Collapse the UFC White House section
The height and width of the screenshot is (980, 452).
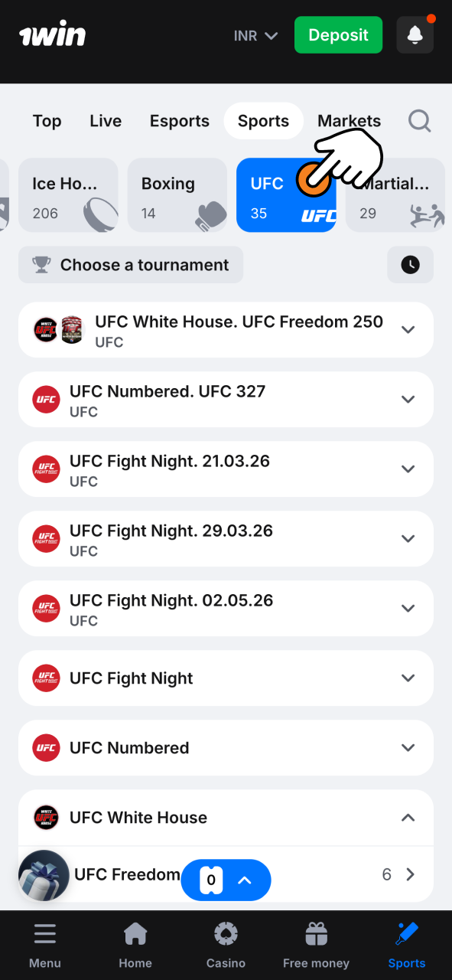pyautogui.click(x=408, y=817)
